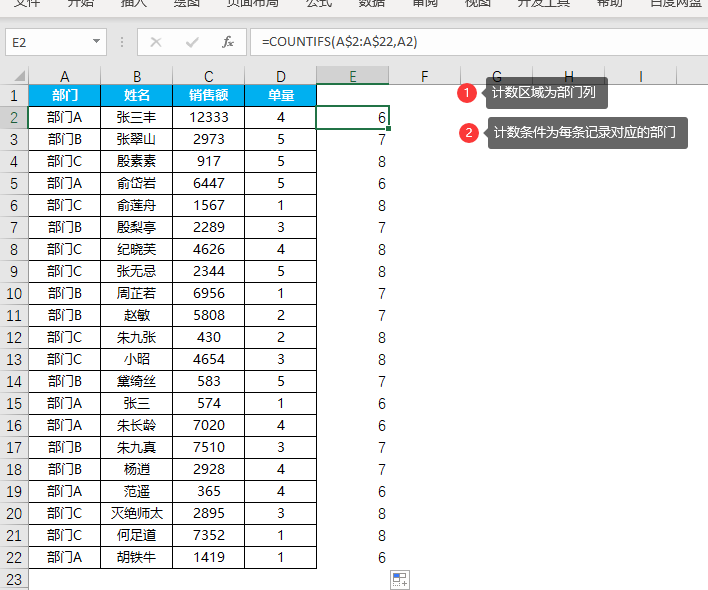
Task: Click sales value 6956
Action: pos(209,293)
